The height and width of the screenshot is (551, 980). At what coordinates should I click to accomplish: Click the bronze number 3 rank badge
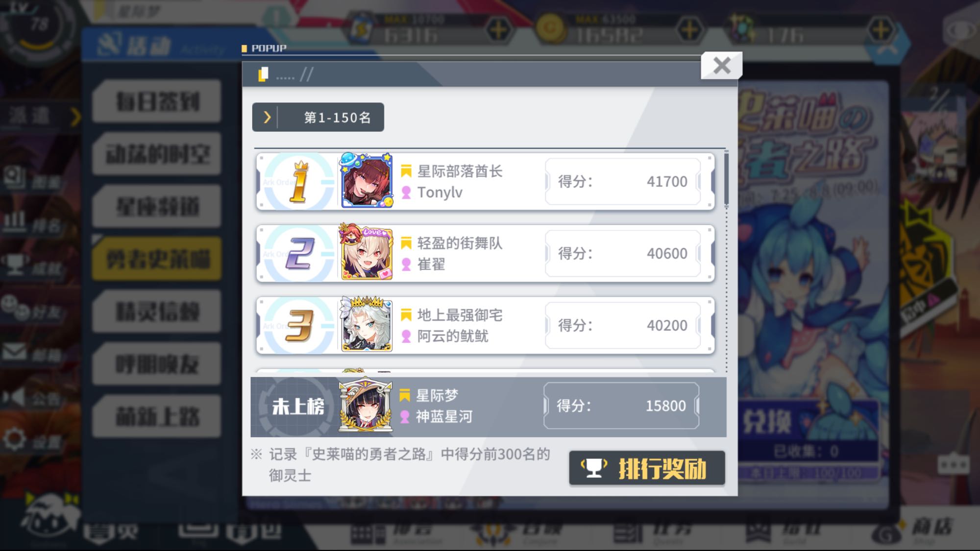(298, 326)
